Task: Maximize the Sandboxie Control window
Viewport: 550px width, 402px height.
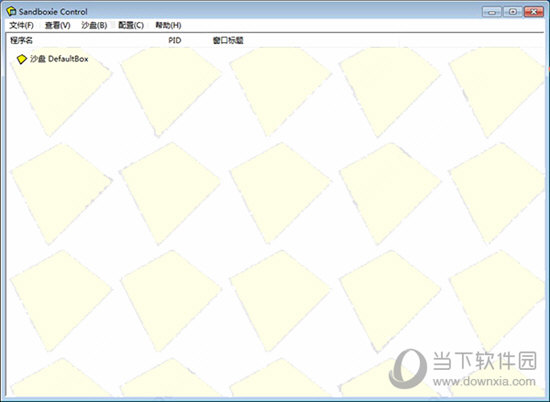Action: click(512, 12)
